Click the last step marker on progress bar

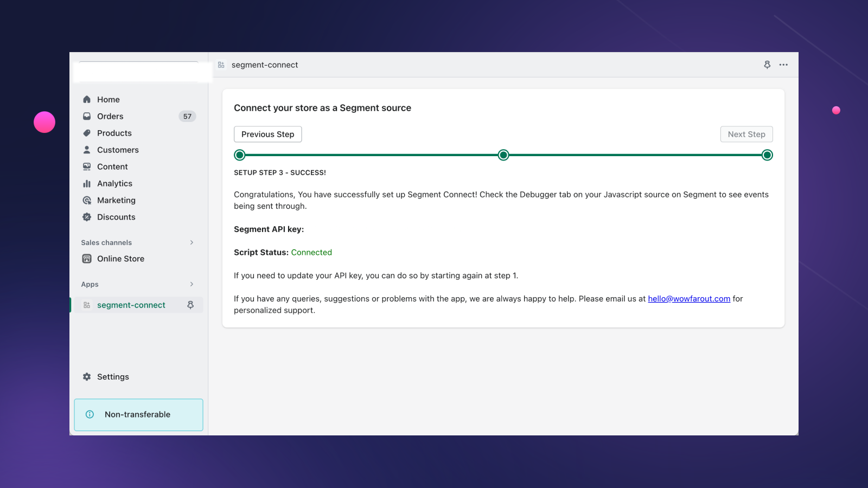pyautogui.click(x=767, y=155)
